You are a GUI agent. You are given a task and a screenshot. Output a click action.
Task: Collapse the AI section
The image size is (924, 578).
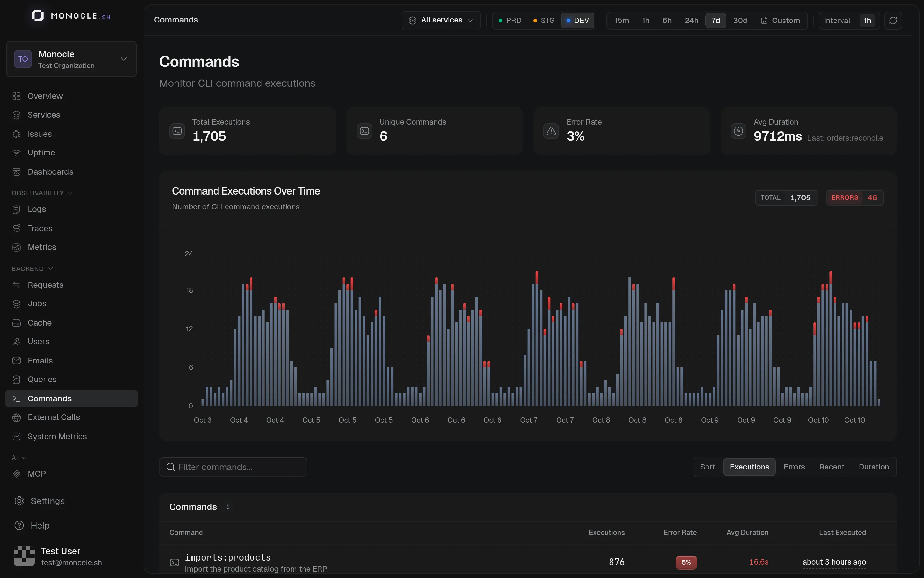coord(19,458)
